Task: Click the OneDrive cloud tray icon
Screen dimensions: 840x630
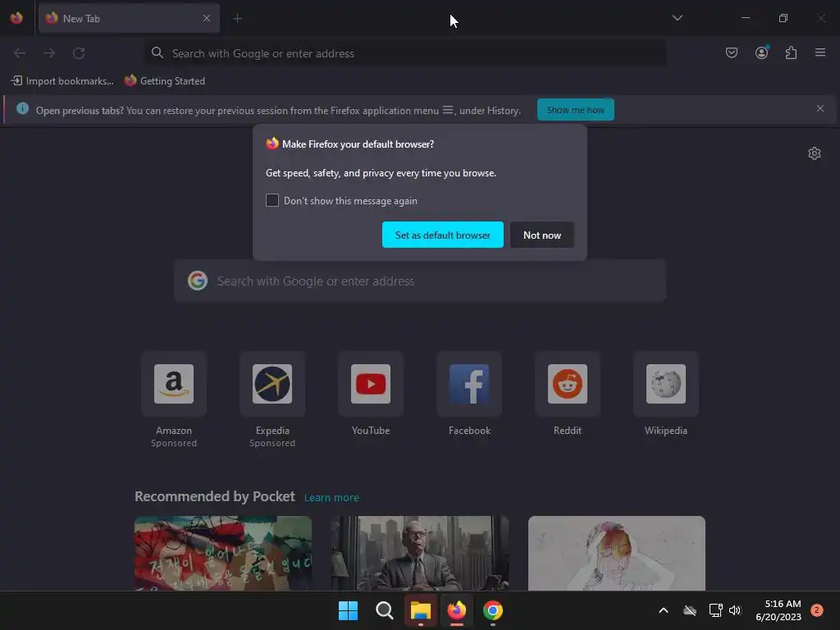Action: pyautogui.click(x=690, y=610)
